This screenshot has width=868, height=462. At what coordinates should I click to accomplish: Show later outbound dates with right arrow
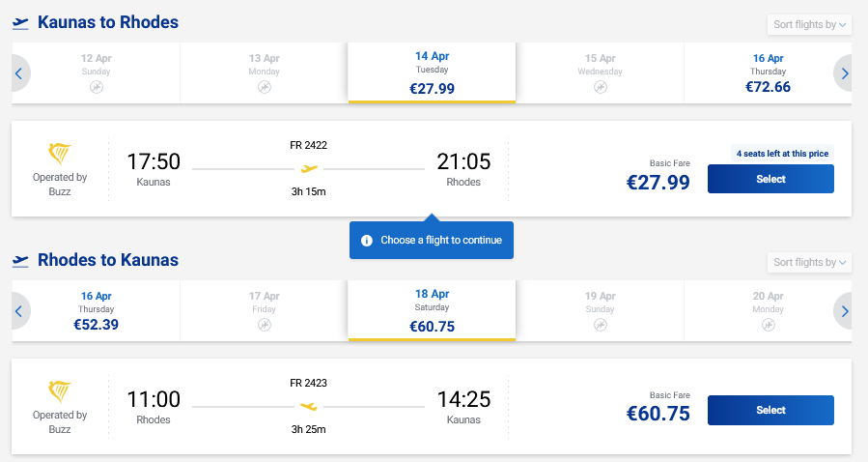coord(844,72)
